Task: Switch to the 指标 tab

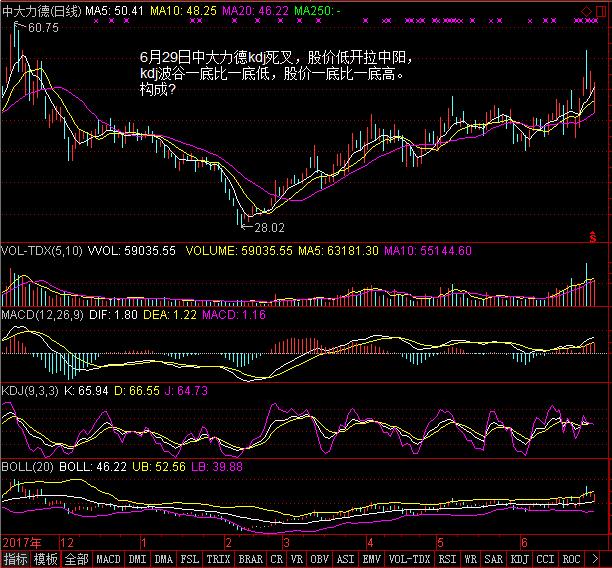Action: [15, 559]
